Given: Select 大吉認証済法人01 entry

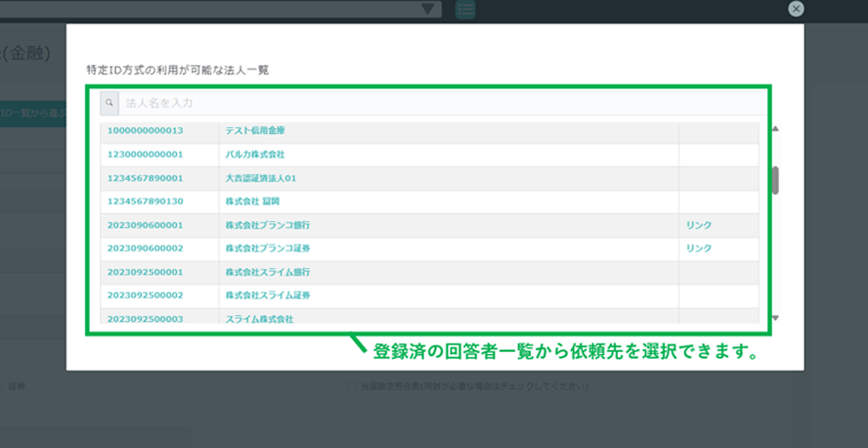Looking at the screenshot, I should pyautogui.click(x=260, y=178).
